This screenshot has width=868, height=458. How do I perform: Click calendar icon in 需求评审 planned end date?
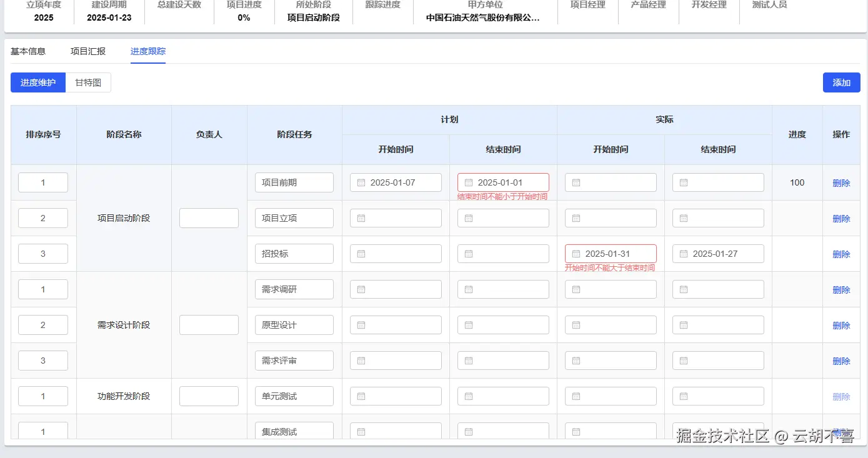pos(469,361)
